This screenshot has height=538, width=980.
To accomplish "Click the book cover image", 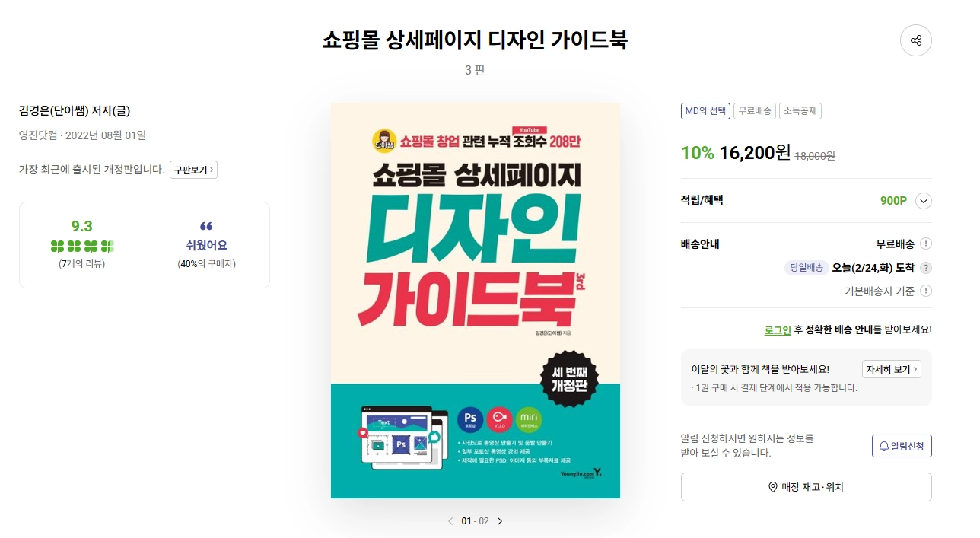I will pos(476,301).
